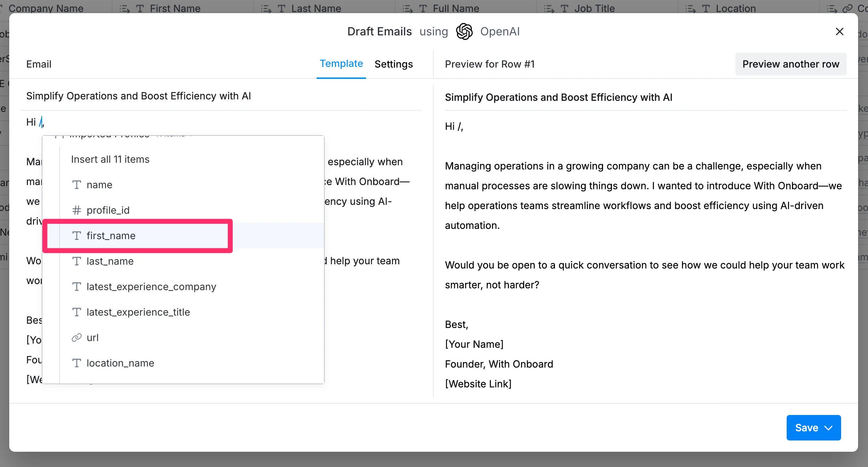
Task: Click the OpenAI logo icon
Action: (x=464, y=31)
